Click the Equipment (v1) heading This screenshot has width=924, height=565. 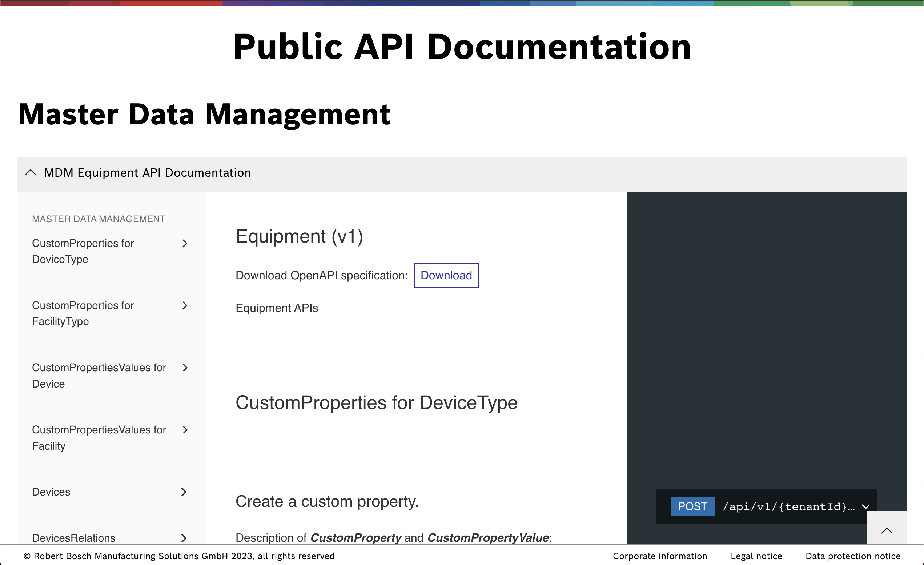299,236
